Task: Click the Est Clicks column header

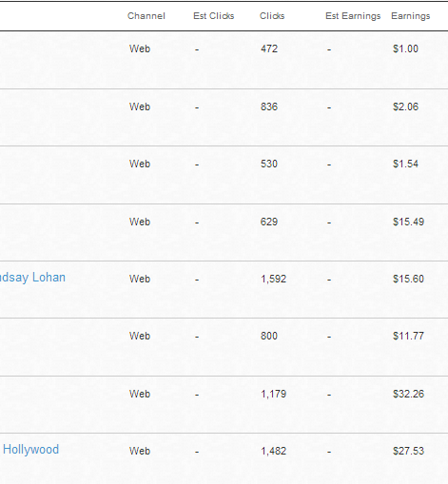Action: (214, 16)
